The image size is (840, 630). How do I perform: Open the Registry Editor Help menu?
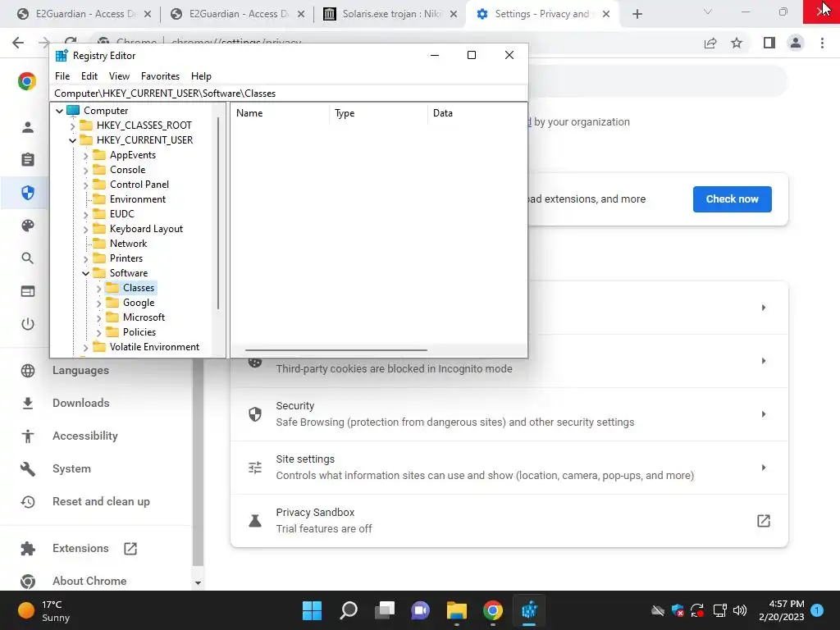pos(201,76)
